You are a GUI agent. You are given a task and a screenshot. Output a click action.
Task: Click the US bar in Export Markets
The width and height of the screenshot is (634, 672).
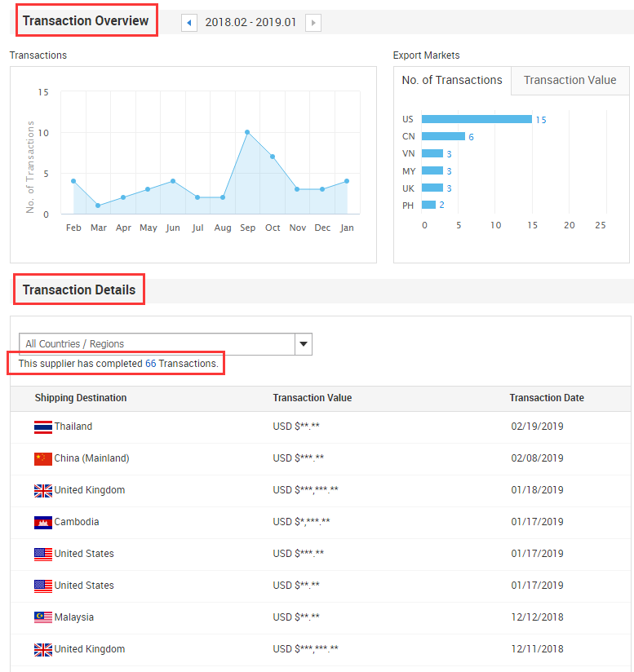click(x=477, y=119)
